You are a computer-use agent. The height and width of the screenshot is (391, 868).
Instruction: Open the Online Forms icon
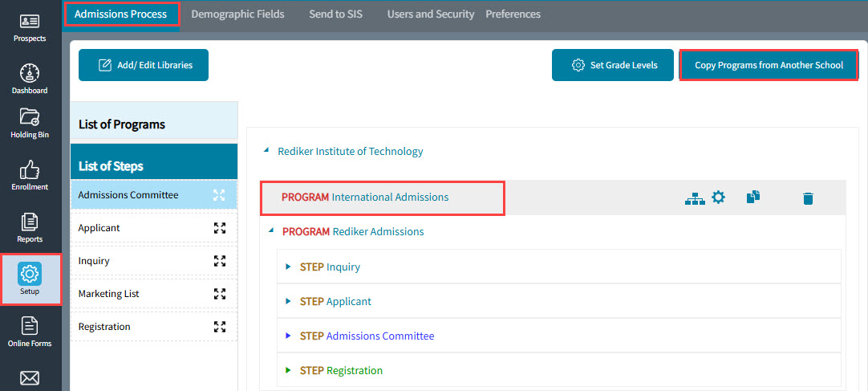pyautogui.click(x=30, y=326)
